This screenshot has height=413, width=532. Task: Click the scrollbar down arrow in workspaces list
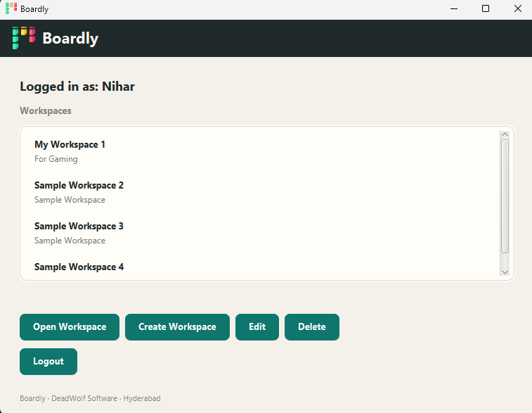pos(505,272)
